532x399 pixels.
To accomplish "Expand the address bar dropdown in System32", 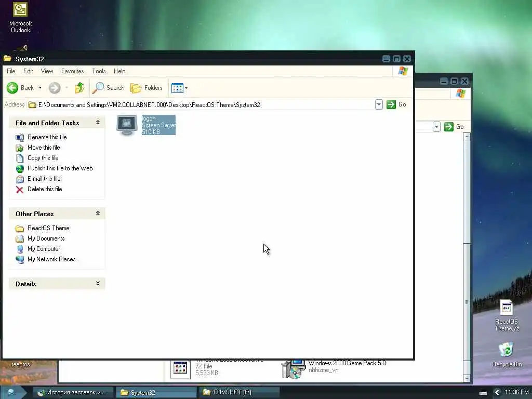I will coord(379,104).
